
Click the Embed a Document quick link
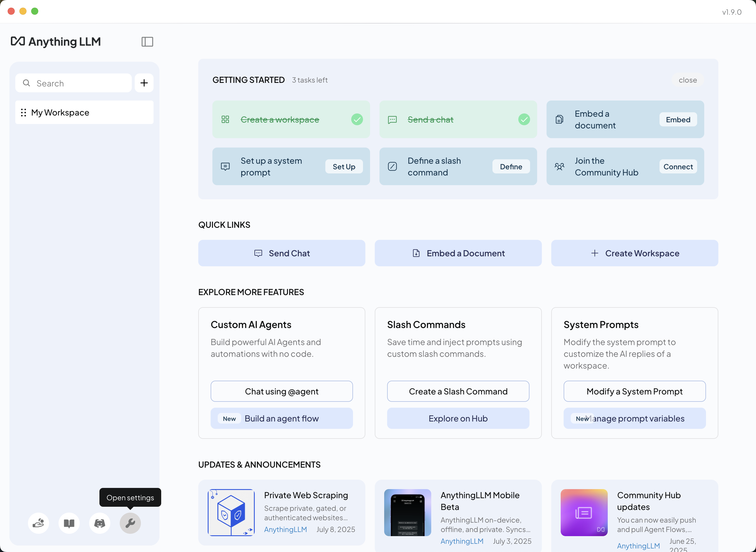tap(458, 253)
